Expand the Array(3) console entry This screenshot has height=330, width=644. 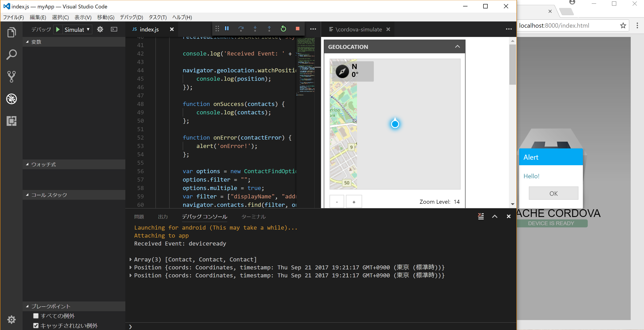click(130, 259)
